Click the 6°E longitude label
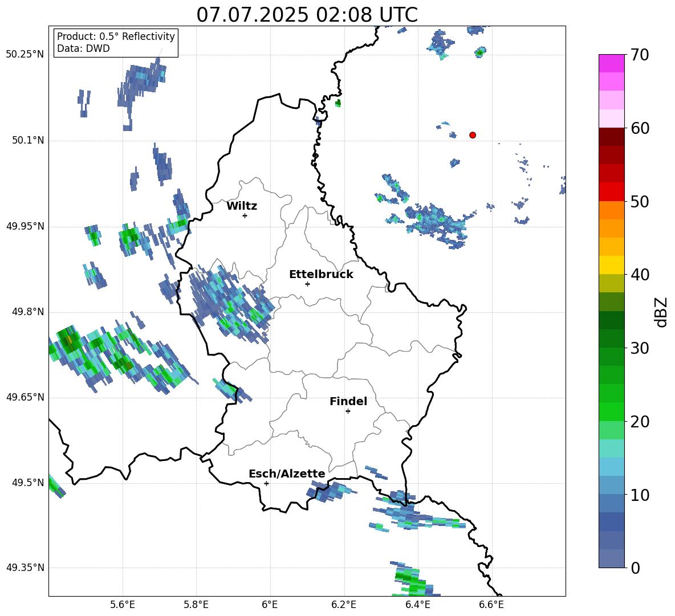 (x=270, y=605)
